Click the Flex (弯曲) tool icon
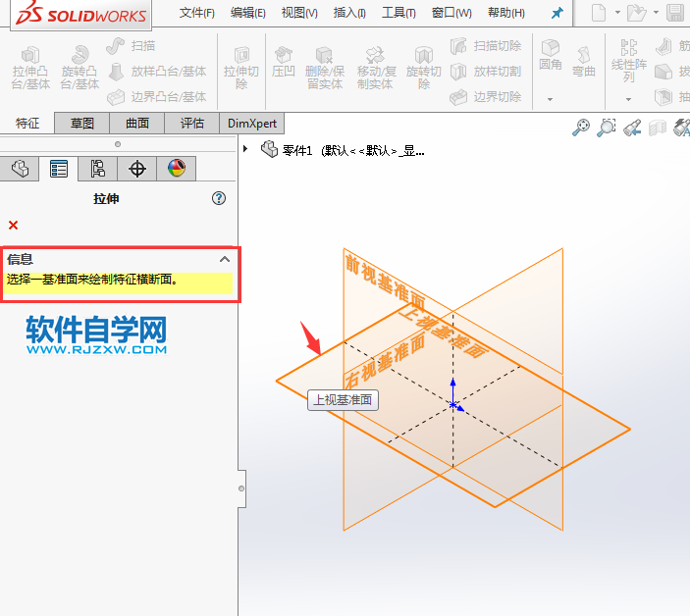 pos(584,55)
